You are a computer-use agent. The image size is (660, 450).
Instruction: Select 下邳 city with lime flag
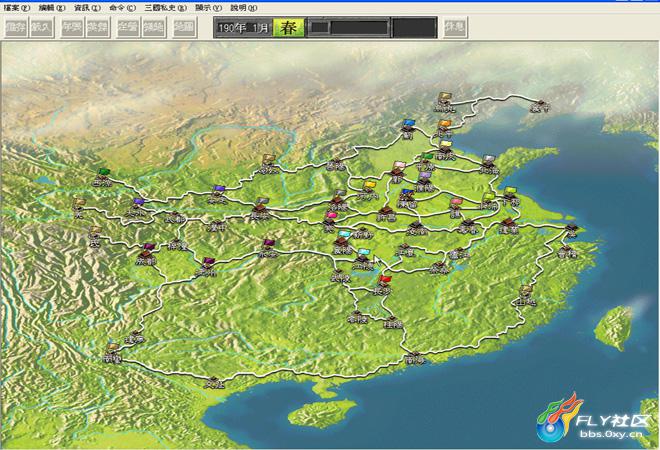[510, 196]
